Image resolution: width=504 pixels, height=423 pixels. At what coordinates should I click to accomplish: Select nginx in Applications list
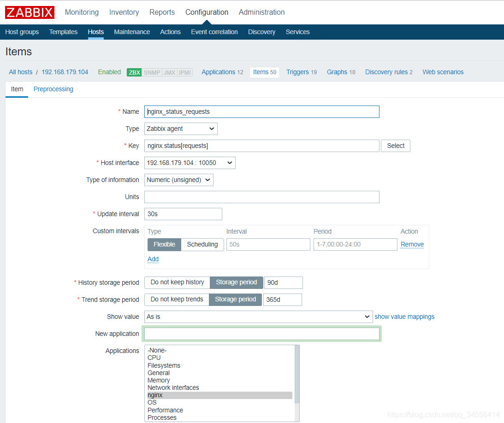tap(220, 395)
